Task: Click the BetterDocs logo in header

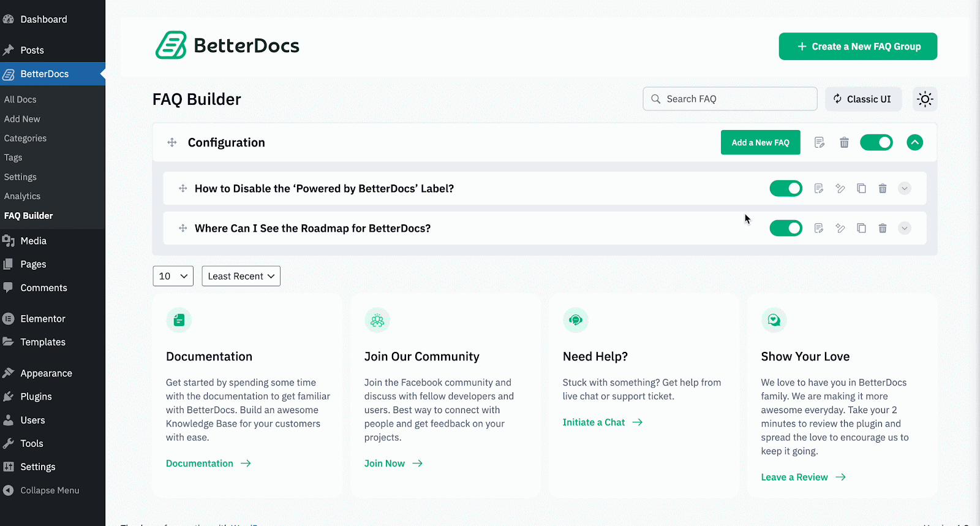Action: 227,45
